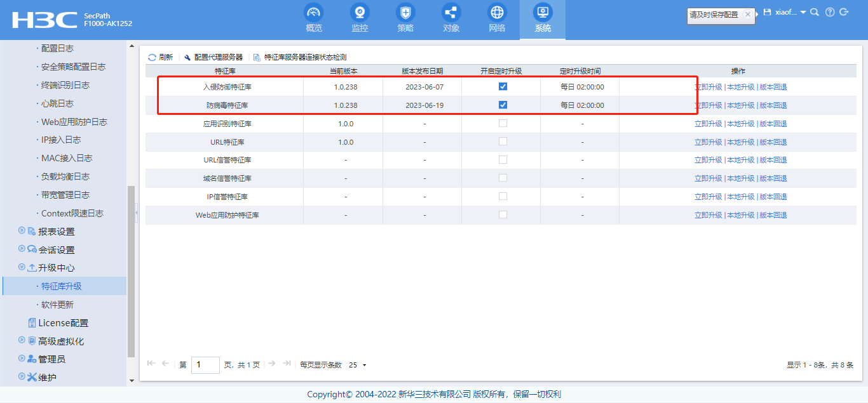Image resolution: width=868 pixels, height=403 pixels.
Task: Toggle scheduled upgrade checkbox for 应用识别特征库
Action: 503,123
